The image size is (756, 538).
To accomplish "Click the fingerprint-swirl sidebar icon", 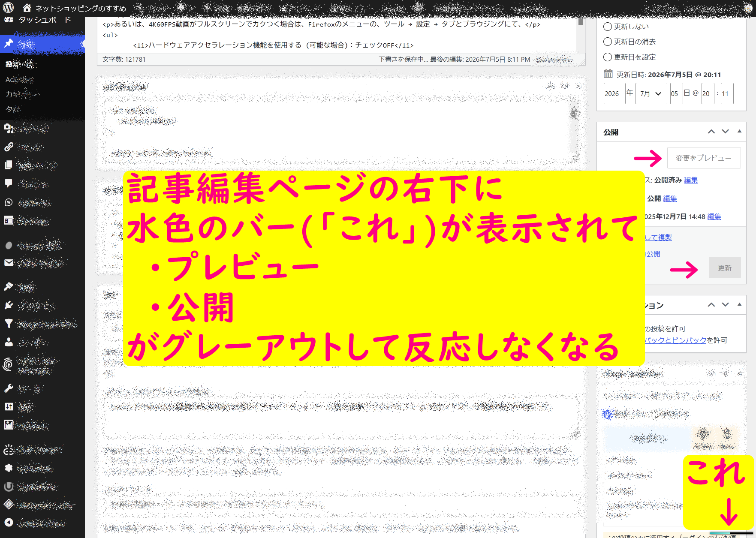I will [9, 364].
